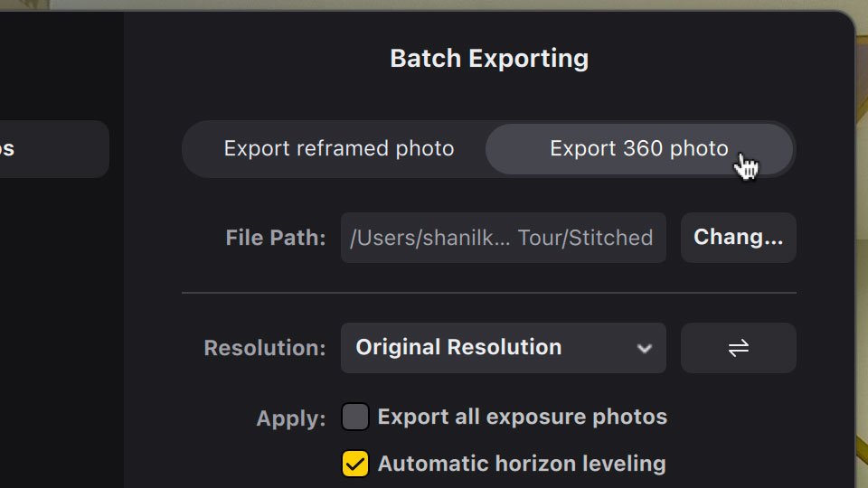The image size is (868, 488).
Task: Tick the yellow checkmark icon for horizon leveling
Action: point(354,464)
